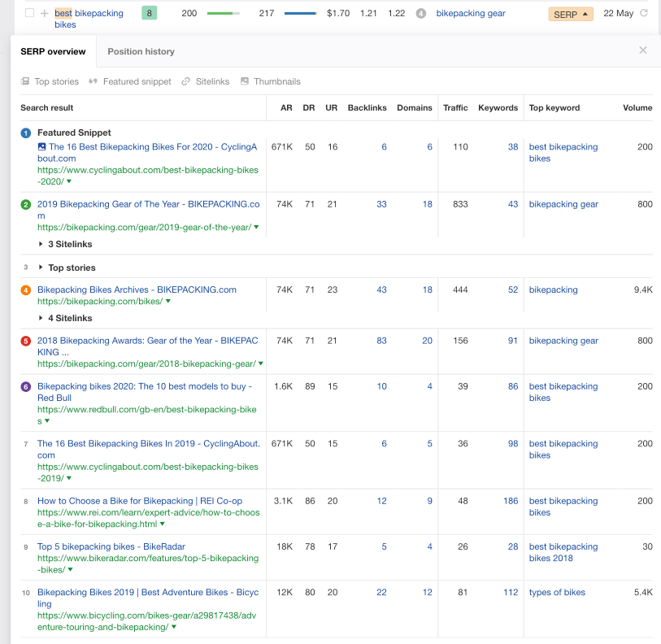Tick the checkbox beside best bikepacking bikes keyword
This screenshot has height=644, width=661.
[x=29, y=14]
